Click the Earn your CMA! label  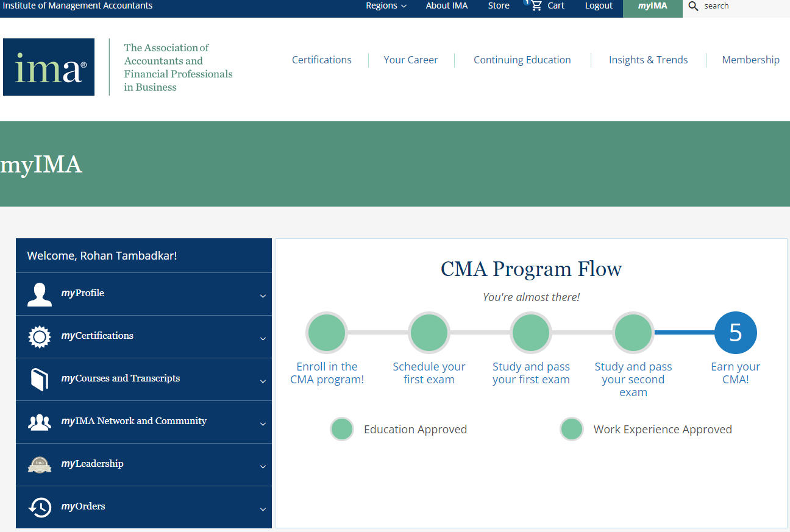(736, 373)
